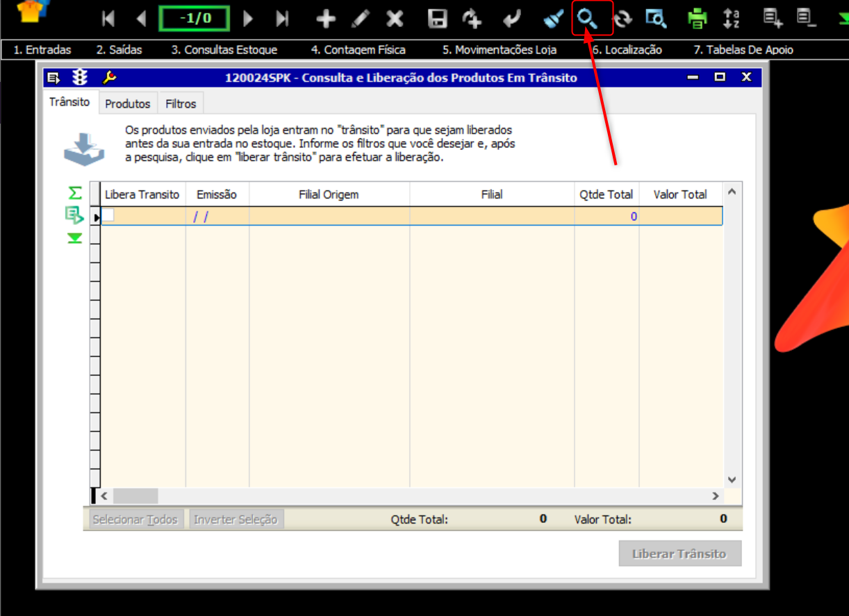Switch to the Filtros tab
This screenshot has width=849, height=616.
click(x=181, y=103)
